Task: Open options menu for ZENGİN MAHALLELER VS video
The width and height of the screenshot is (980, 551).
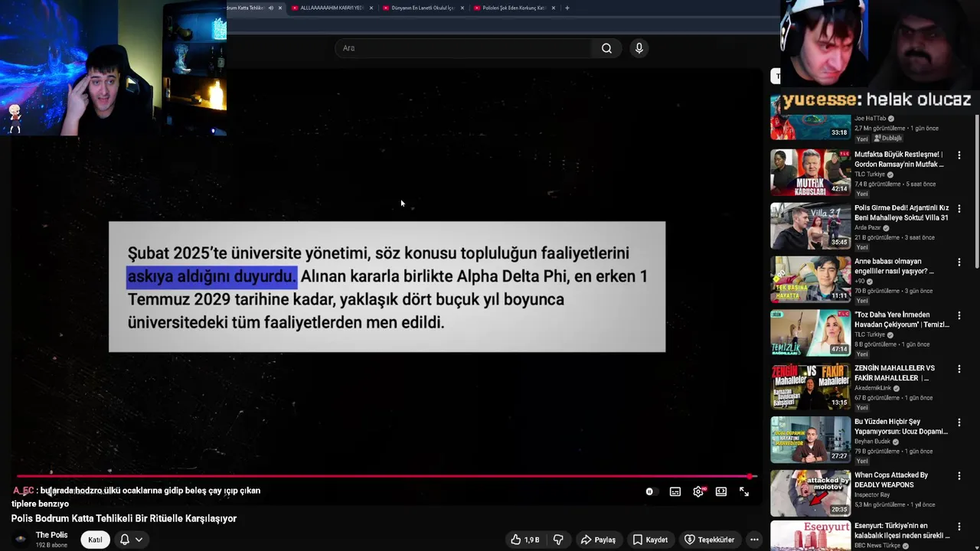Action: (x=959, y=370)
